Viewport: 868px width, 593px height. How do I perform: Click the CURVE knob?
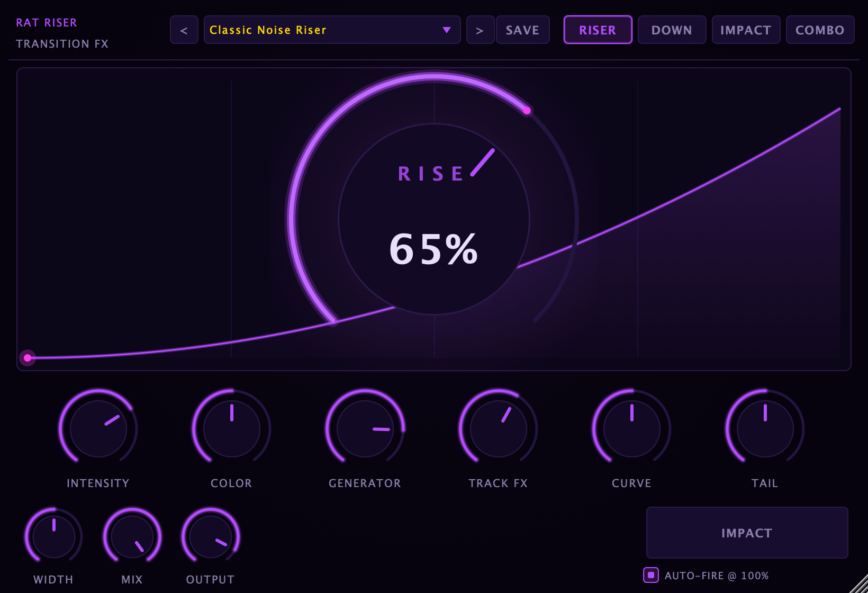coord(632,428)
